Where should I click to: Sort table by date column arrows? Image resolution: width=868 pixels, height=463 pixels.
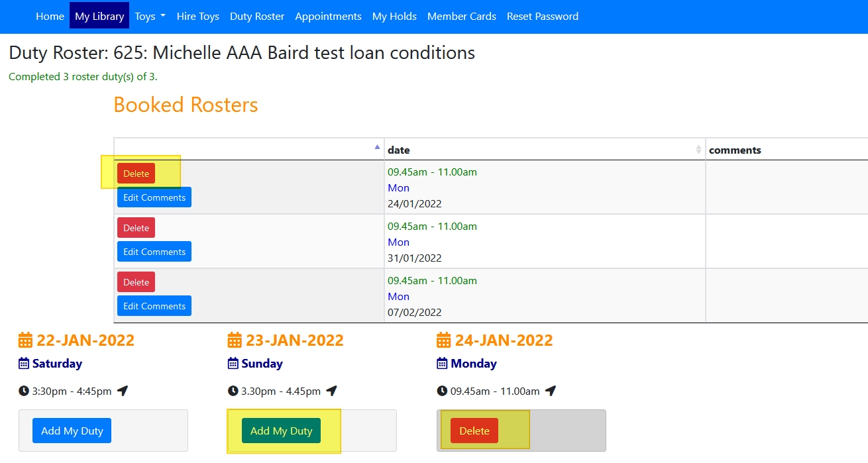pyautogui.click(x=698, y=150)
